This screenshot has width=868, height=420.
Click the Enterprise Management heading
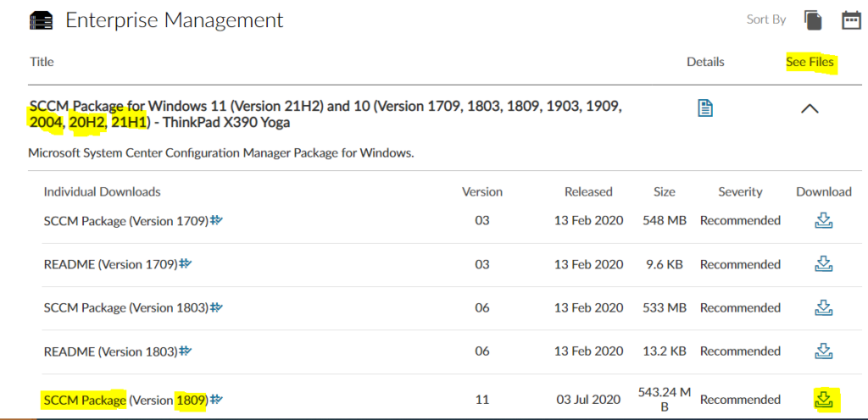point(175,20)
